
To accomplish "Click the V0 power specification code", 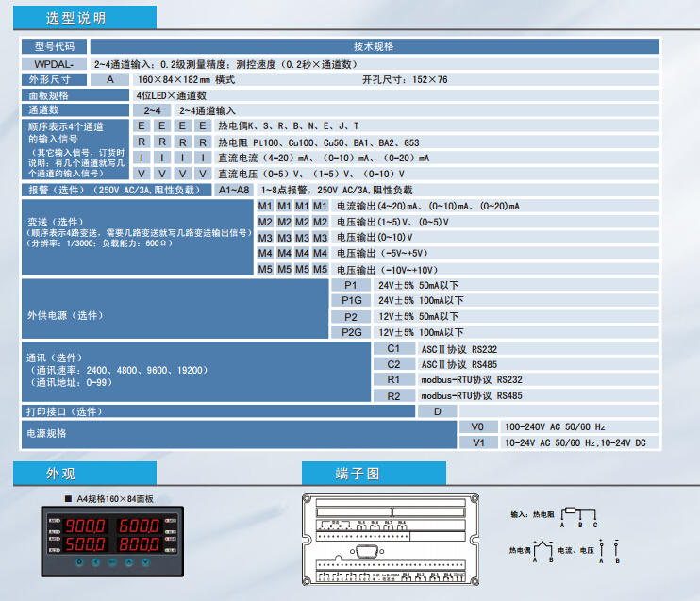I will 477,426.
